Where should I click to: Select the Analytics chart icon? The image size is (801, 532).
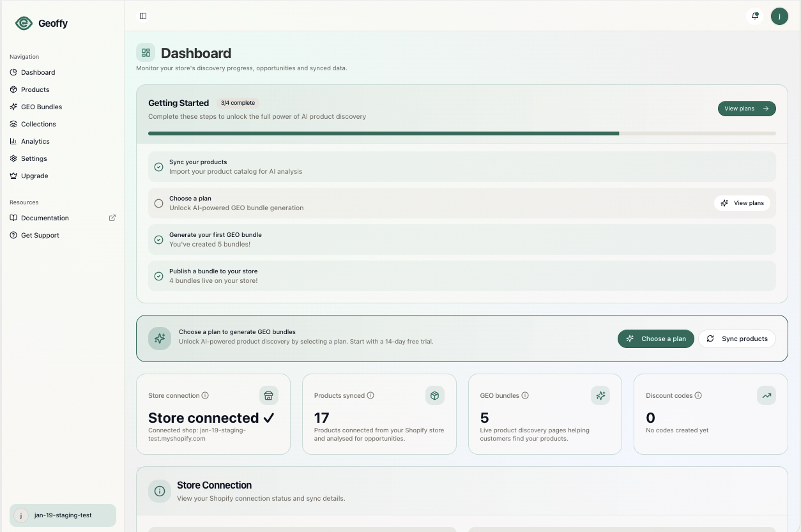(13, 141)
